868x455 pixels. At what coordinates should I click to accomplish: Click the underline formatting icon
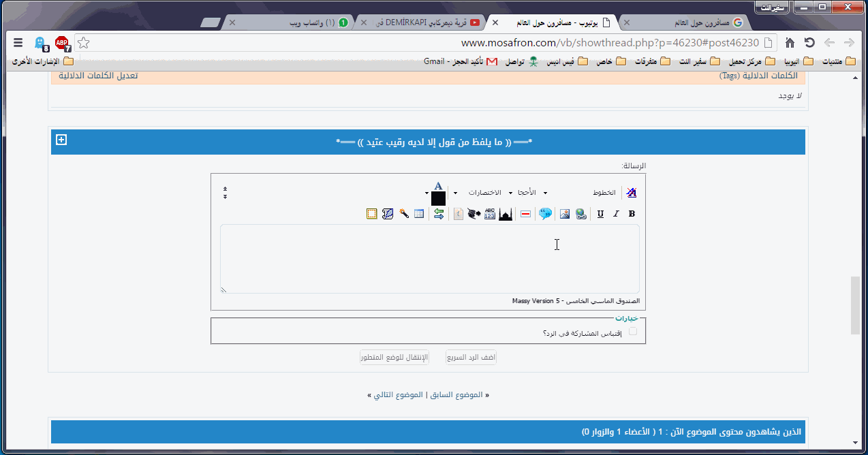pos(600,214)
